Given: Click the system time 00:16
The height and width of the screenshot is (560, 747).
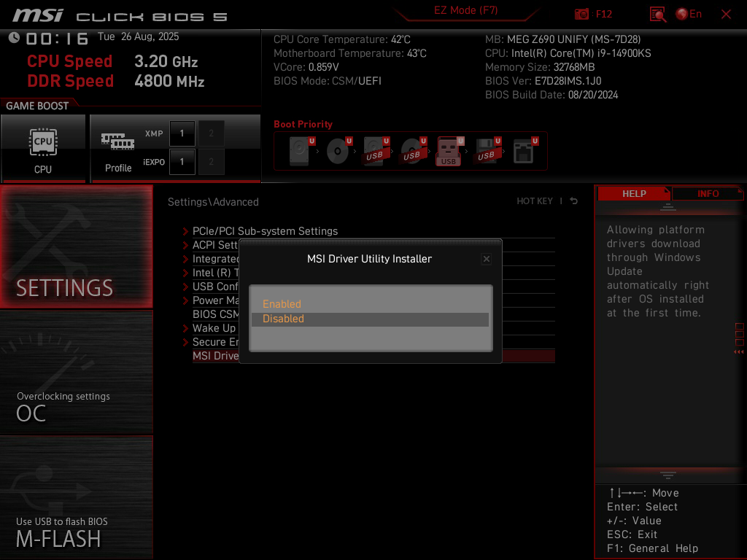Looking at the screenshot, I should pos(57,38).
